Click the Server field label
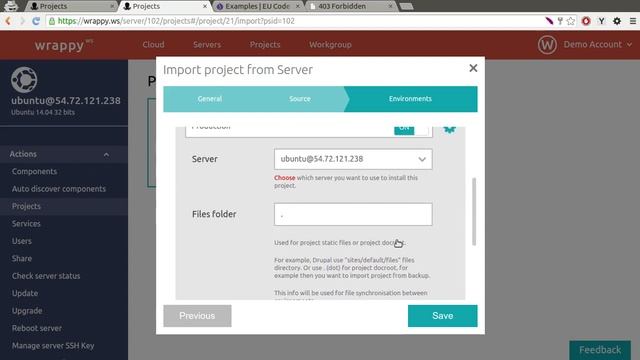Image resolution: width=640 pixels, height=360 pixels. pos(204,159)
